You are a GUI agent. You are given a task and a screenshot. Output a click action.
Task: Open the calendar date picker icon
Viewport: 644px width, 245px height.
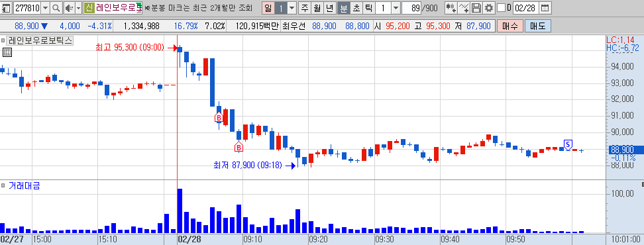coord(544,8)
